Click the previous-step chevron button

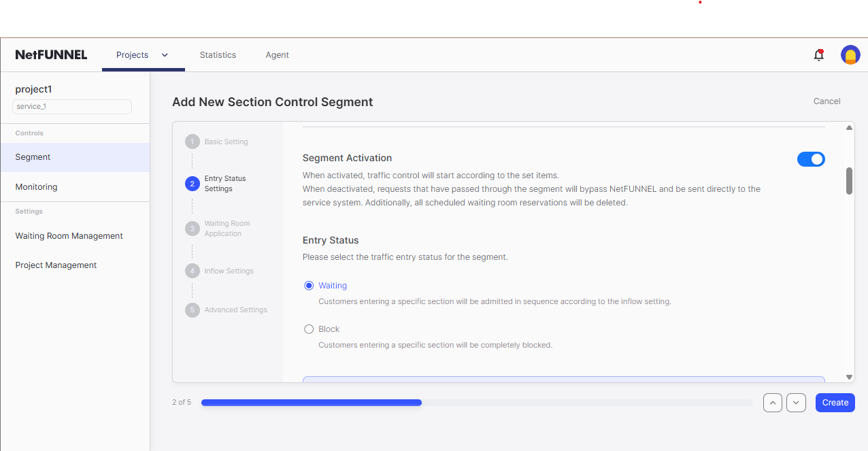[772, 402]
